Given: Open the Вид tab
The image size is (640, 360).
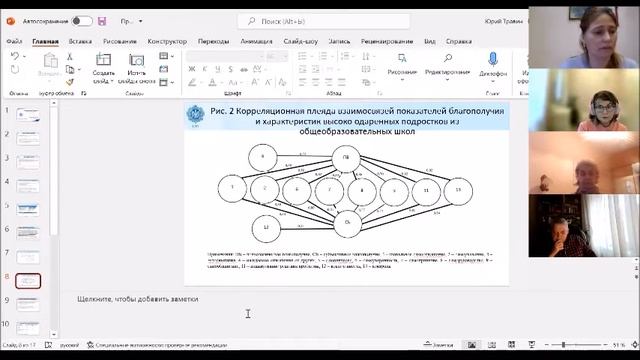Looking at the screenshot, I should pyautogui.click(x=429, y=41).
